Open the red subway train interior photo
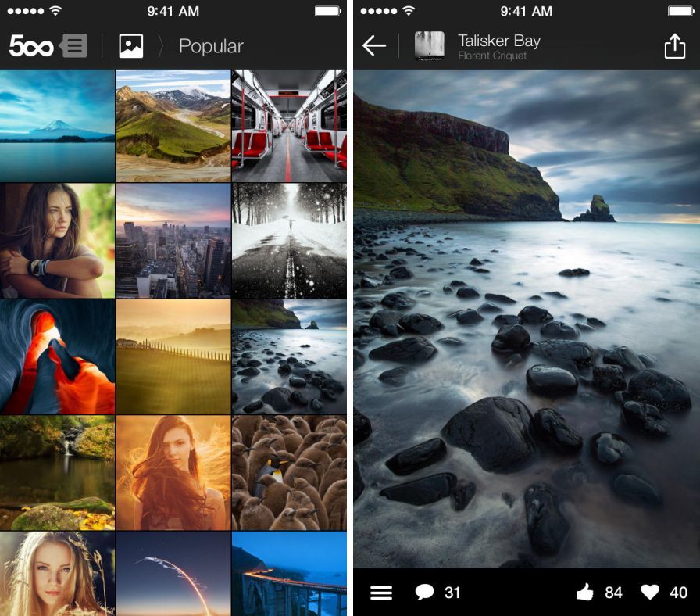 coord(289,125)
